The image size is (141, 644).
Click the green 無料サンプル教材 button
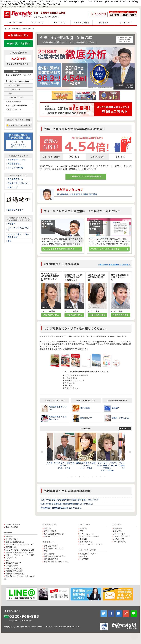[19, 44]
